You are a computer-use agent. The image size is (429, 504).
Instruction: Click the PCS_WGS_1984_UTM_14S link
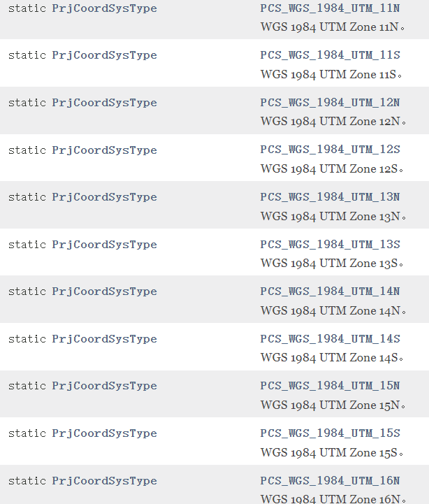pos(330,339)
